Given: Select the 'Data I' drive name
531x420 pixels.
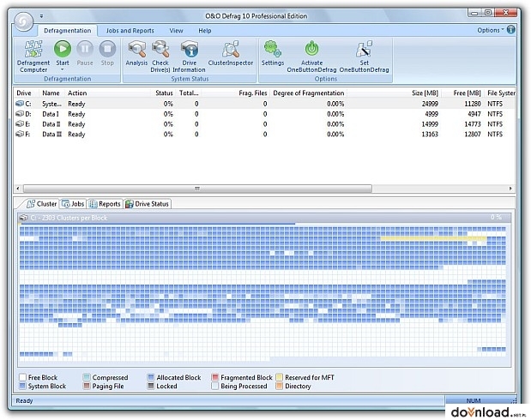Looking at the screenshot, I should [x=51, y=114].
